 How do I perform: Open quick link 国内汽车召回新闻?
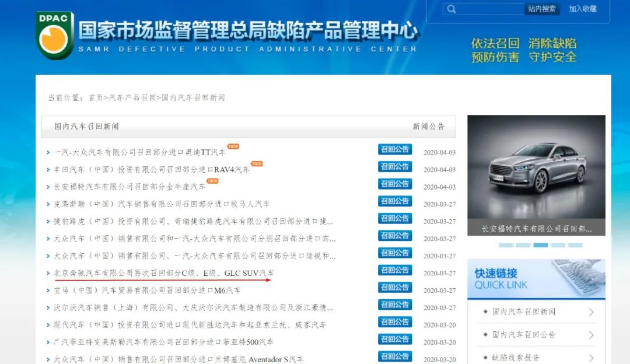[523, 311]
